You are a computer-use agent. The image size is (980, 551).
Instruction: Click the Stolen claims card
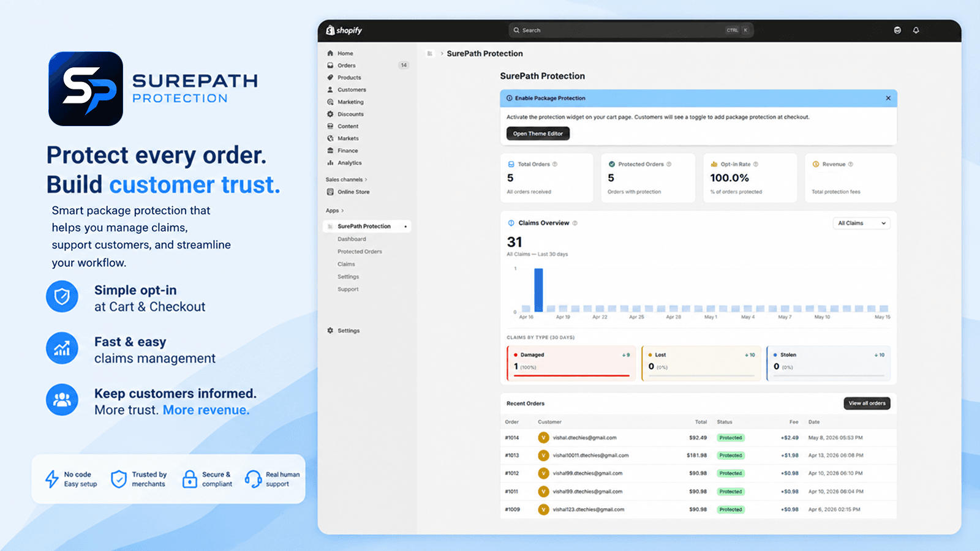829,363
